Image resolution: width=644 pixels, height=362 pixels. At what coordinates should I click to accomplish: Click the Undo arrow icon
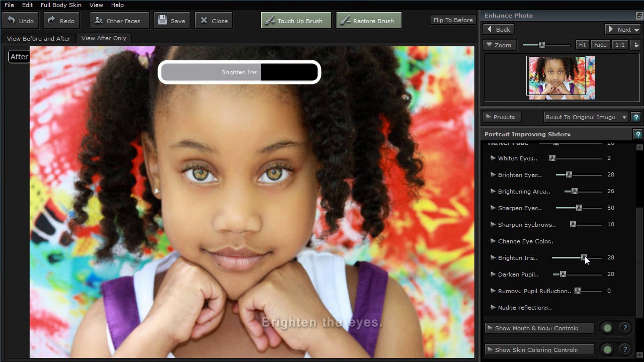point(11,20)
